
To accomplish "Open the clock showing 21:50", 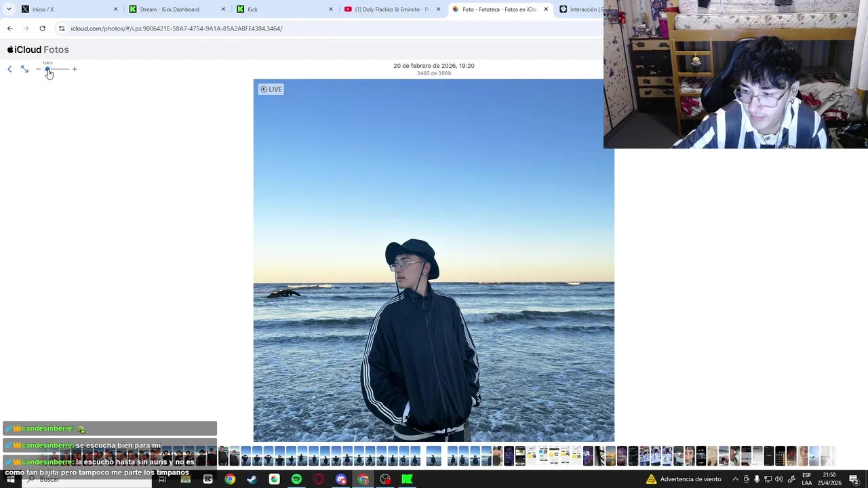I will (829, 479).
